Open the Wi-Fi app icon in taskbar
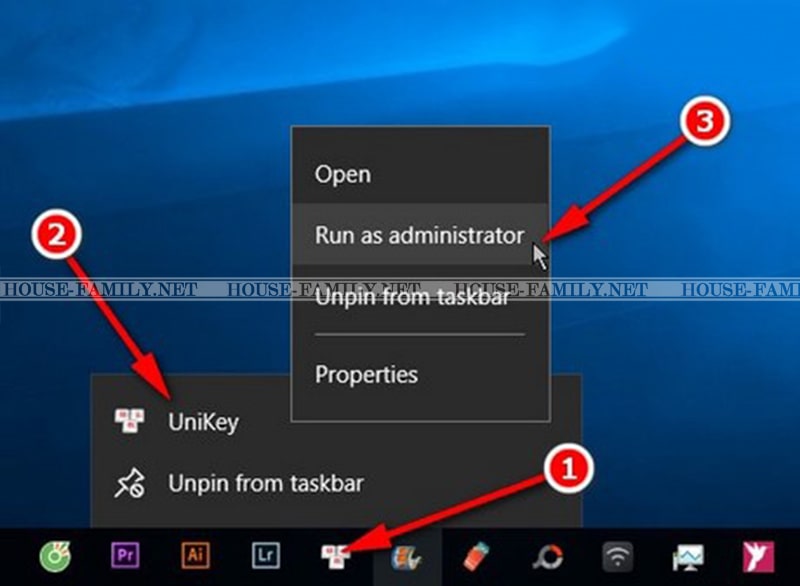 (617, 556)
